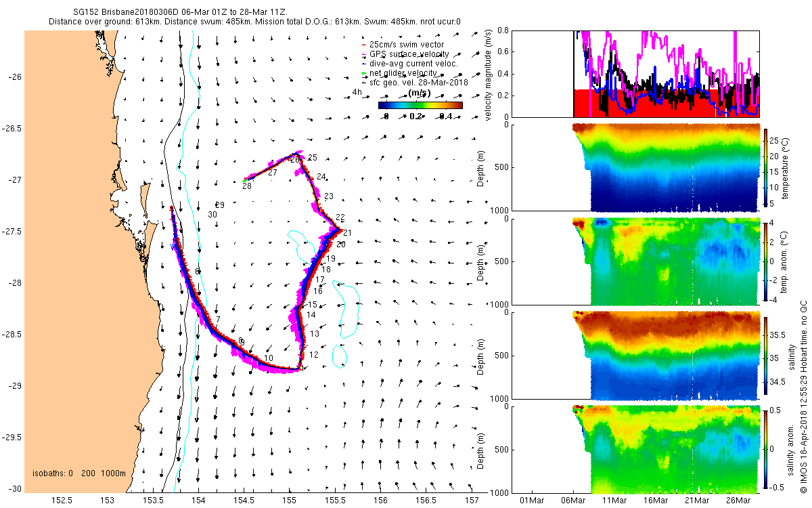Click day marker 17 on glider track
Image resolution: width=812 pixels, height=508 pixels.
pos(321,280)
